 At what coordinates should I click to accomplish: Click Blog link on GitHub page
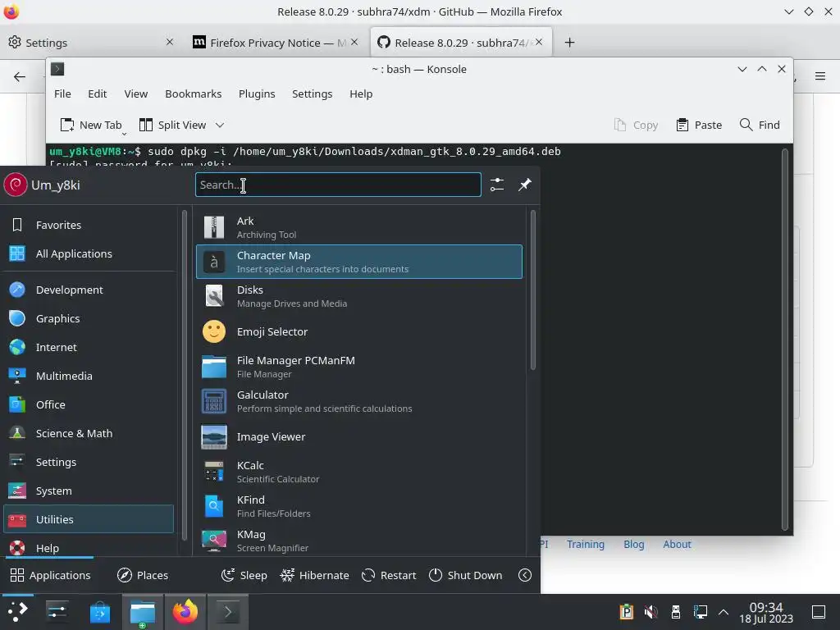[634, 545]
